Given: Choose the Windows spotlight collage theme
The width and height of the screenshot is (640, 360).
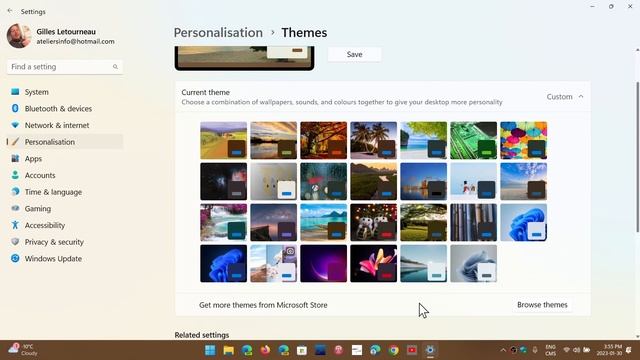Looking at the screenshot, I should (x=273, y=264).
